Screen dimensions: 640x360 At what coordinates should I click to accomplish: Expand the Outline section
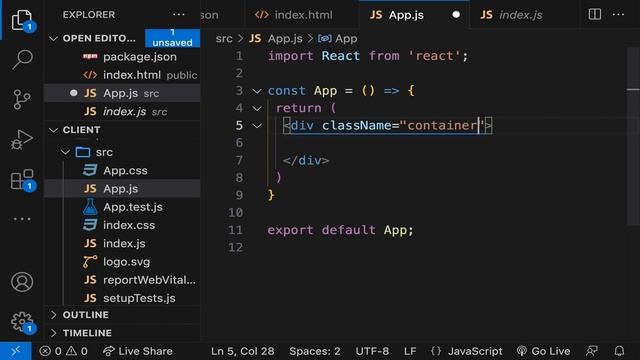pyautogui.click(x=53, y=315)
